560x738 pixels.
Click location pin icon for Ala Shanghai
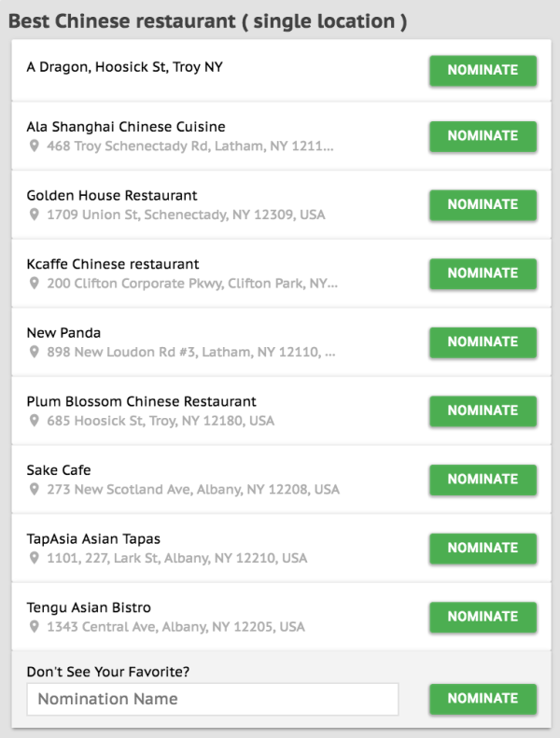pos(35,146)
